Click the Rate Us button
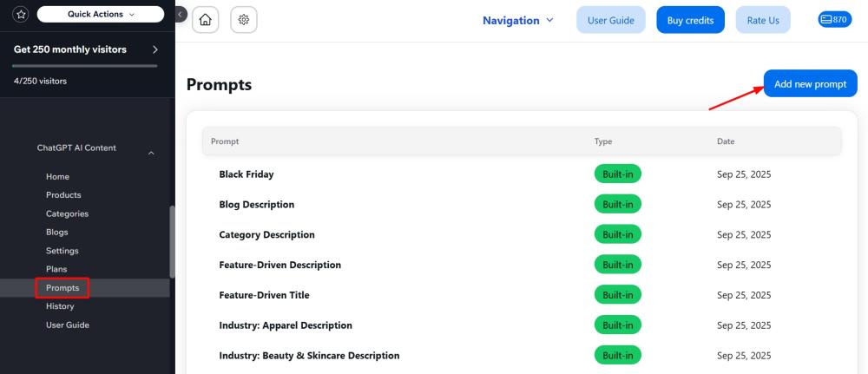This screenshot has height=374, width=868. [x=762, y=20]
